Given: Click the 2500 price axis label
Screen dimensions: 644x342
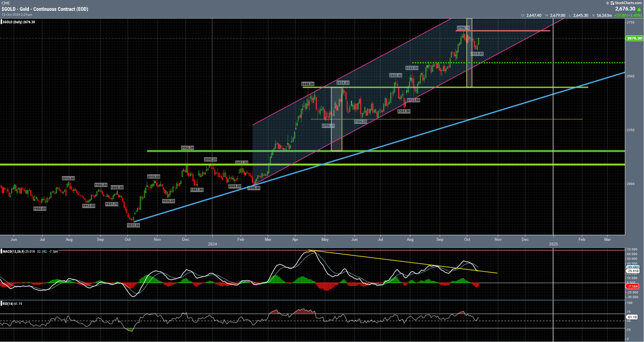Looking at the screenshot, I should (x=631, y=76).
